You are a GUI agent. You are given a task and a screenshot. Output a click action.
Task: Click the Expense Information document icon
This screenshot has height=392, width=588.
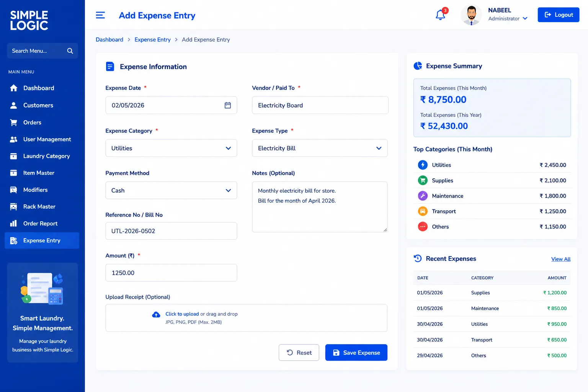click(110, 67)
